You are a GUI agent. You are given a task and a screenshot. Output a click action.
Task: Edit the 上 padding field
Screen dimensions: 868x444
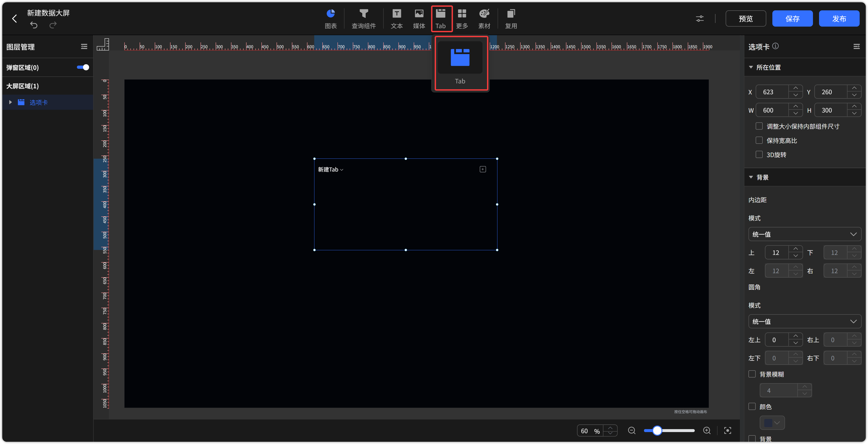[777, 252]
